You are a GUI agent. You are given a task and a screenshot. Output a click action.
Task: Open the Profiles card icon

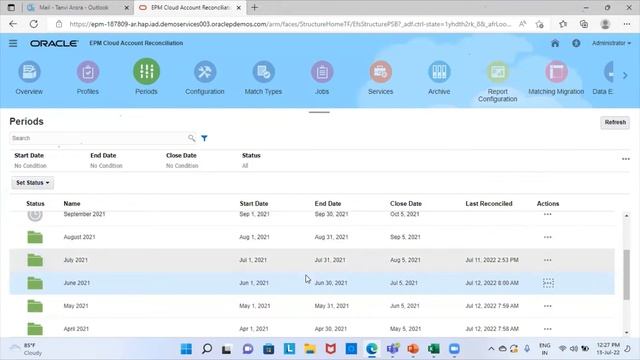(88, 72)
